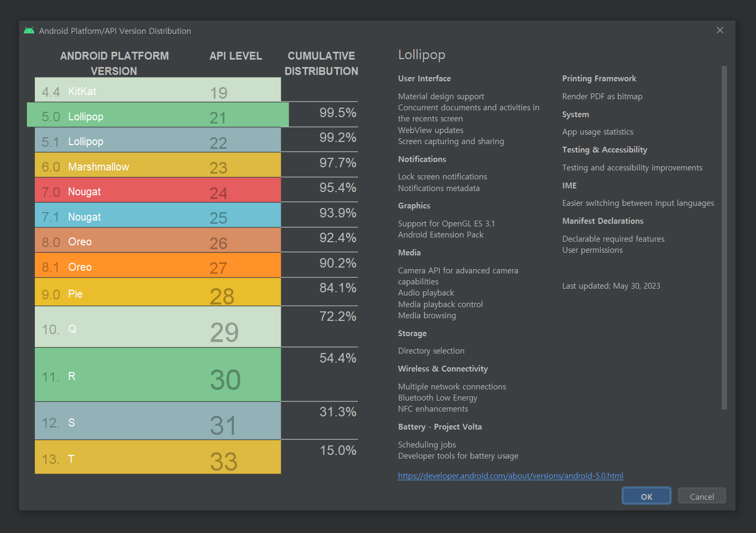Click 'Notifications metadata' text
The height and width of the screenshot is (533, 756).
[439, 188]
